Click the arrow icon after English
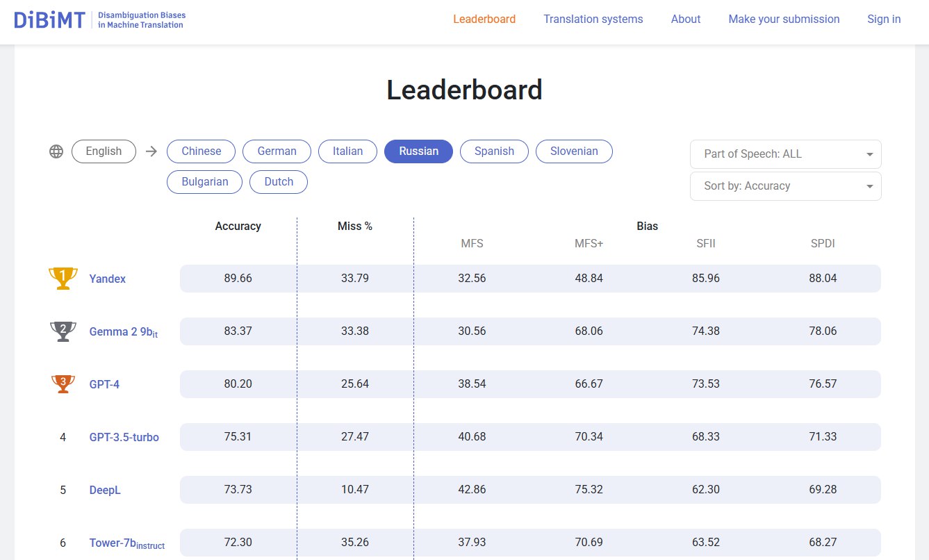 click(x=151, y=151)
